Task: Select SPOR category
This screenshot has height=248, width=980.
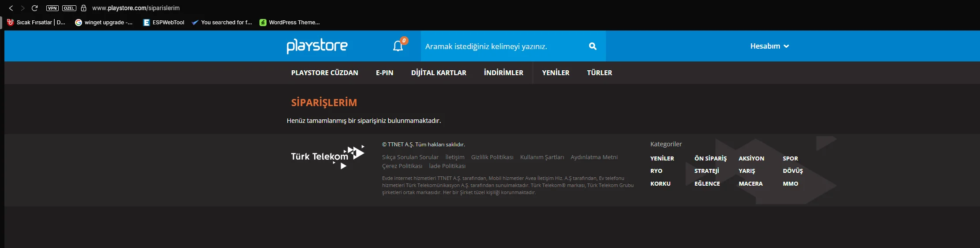Action: (x=790, y=158)
